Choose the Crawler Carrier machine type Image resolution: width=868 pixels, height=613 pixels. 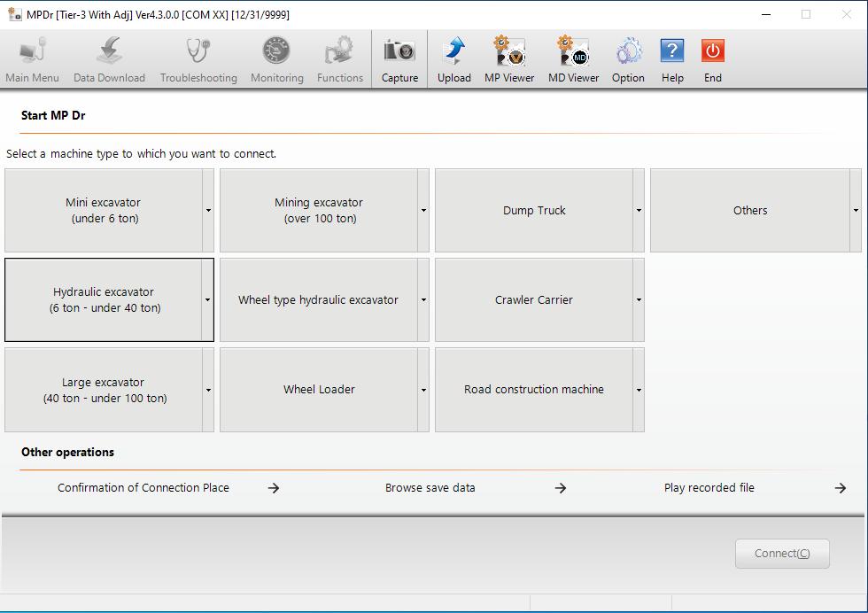coord(533,300)
